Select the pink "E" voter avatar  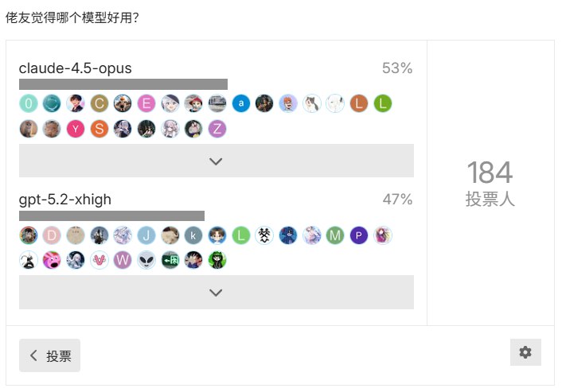pyautogui.click(x=146, y=103)
